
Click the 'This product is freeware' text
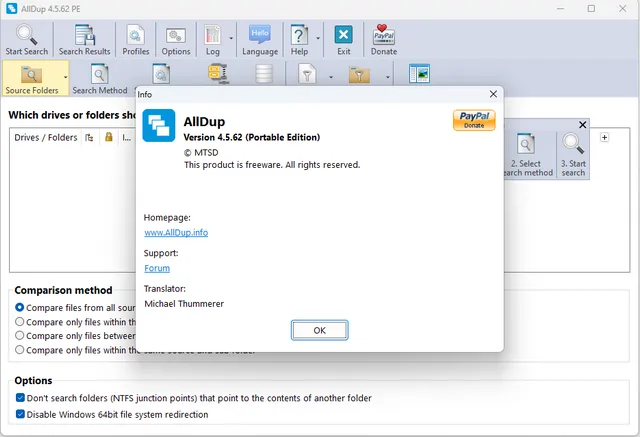[272, 165]
